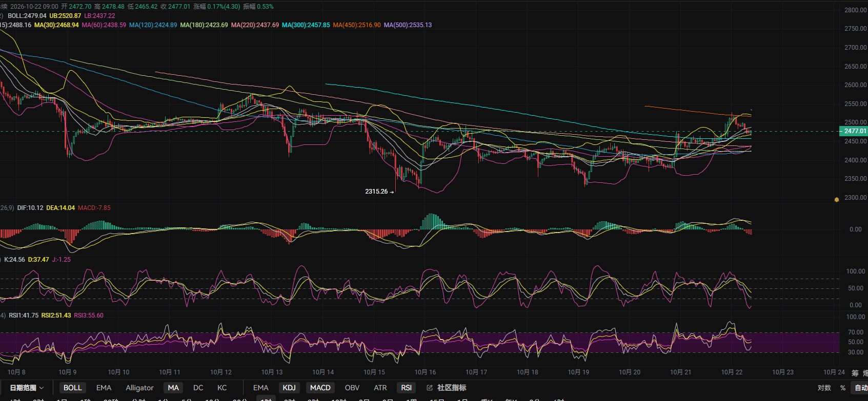The height and width of the screenshot is (401, 868).
Task: Open the 社区指标 community indicators
Action: pos(452,388)
